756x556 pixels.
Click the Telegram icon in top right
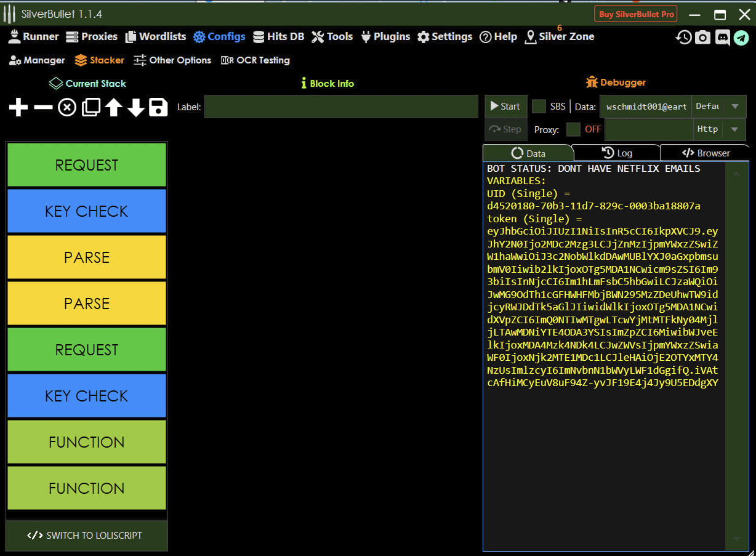(x=741, y=38)
